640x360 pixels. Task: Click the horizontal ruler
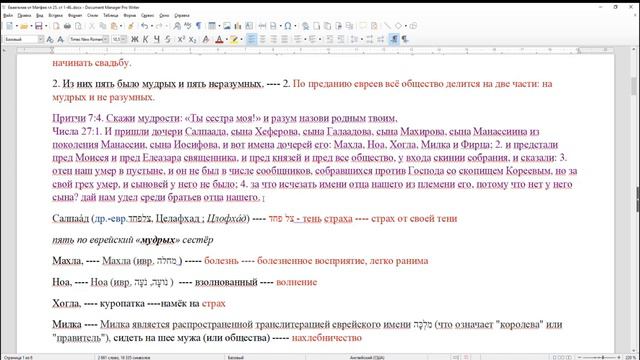pos(315,50)
